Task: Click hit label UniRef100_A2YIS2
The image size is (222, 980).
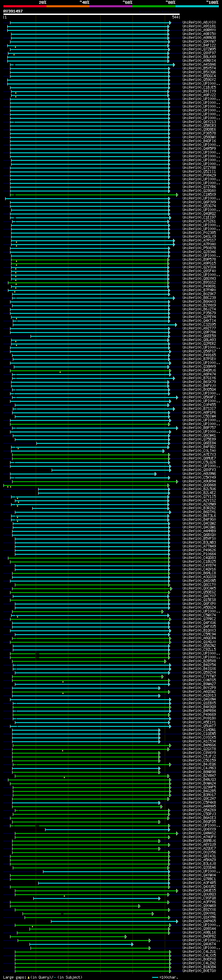Action: coord(199,501)
